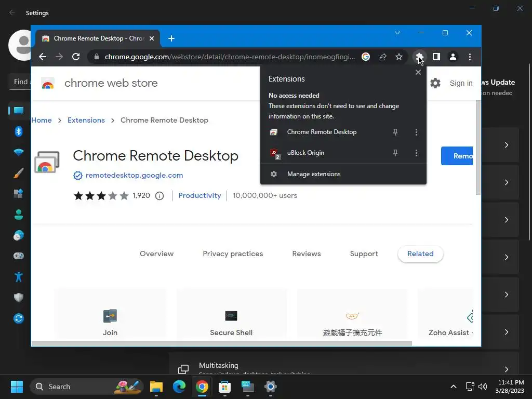
Task: Open Time & language icon in Settings
Action: click(19, 235)
